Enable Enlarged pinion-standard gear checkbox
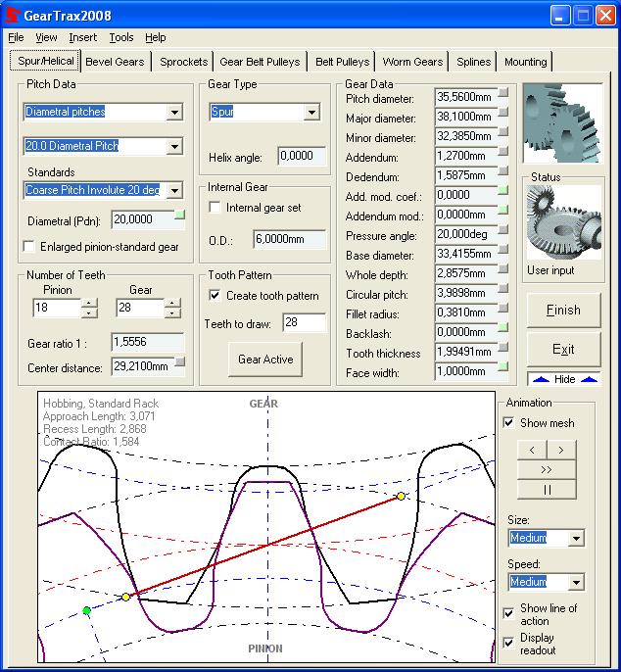The height and width of the screenshot is (672, 621). [29, 247]
